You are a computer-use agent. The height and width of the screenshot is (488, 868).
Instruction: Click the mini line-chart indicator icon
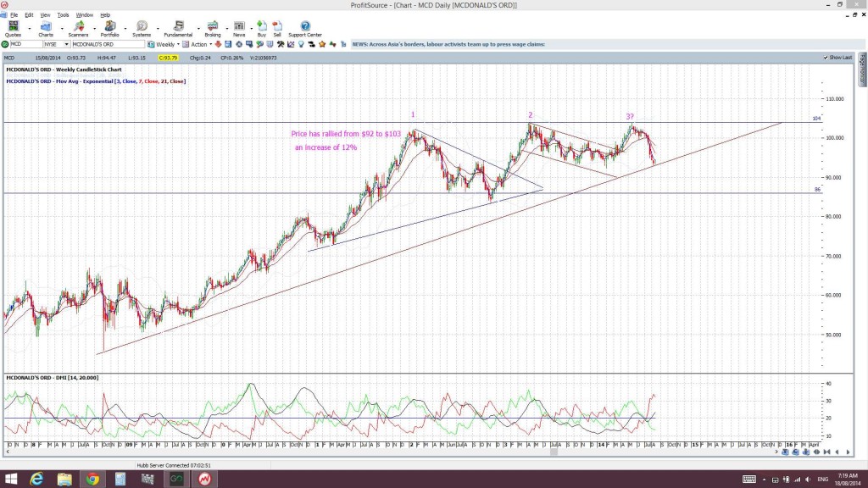pyautogui.click(x=291, y=44)
